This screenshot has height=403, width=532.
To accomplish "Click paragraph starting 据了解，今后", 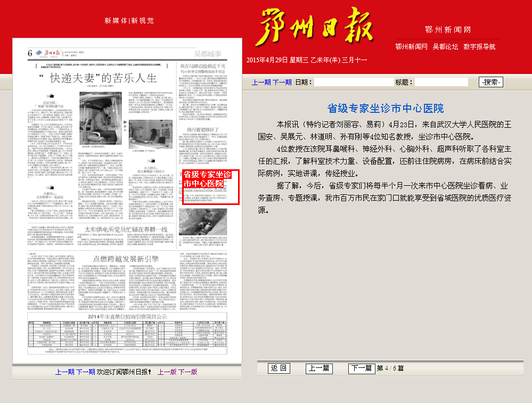I will [384, 198].
